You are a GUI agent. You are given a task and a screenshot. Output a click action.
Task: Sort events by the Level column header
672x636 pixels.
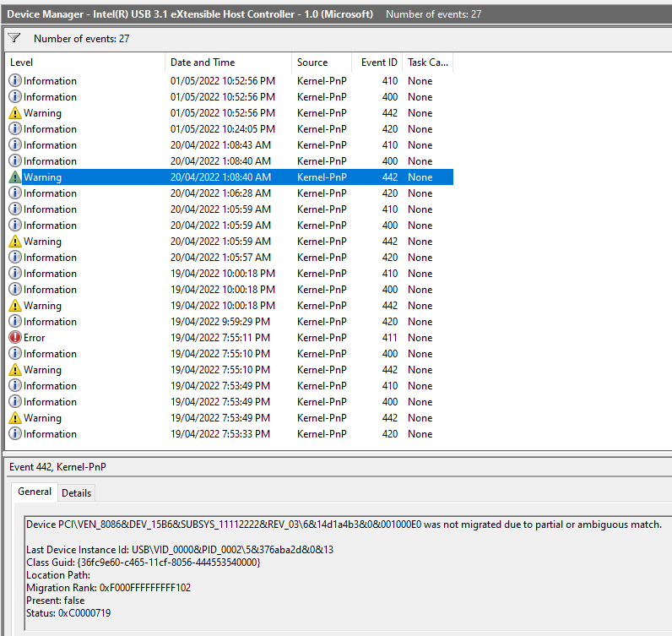click(x=85, y=63)
